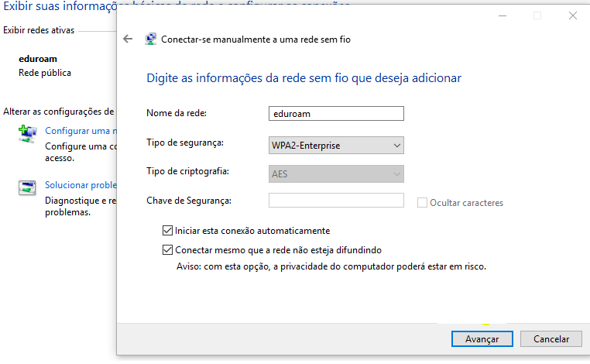Open the Solucionar problemas link
Image resolution: width=590 pixels, height=364 pixels.
(x=81, y=185)
